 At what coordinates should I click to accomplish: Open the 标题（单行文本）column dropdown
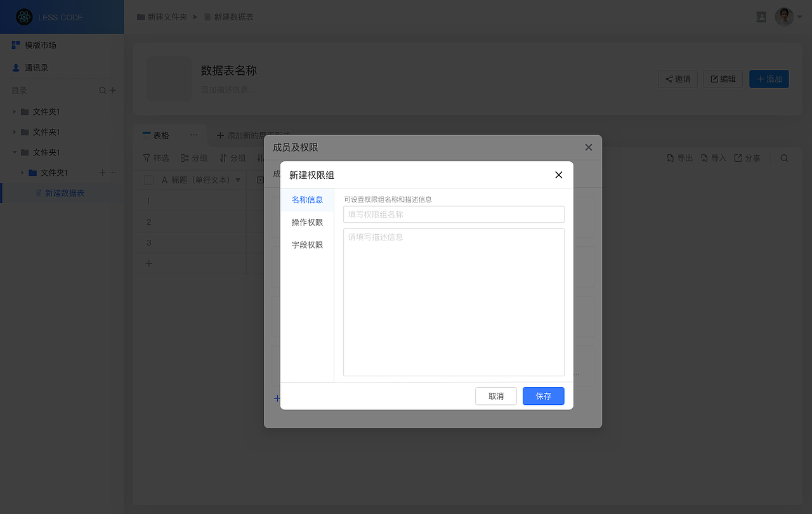click(238, 180)
